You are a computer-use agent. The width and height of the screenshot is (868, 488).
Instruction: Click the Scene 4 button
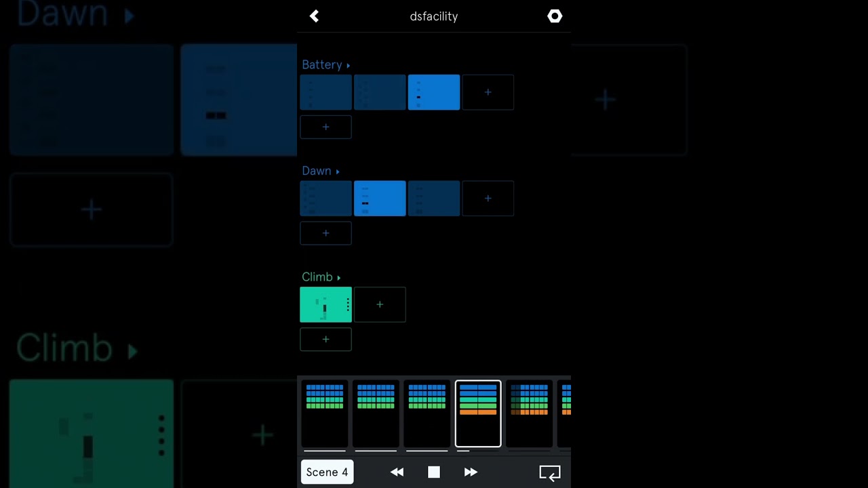pyautogui.click(x=327, y=472)
